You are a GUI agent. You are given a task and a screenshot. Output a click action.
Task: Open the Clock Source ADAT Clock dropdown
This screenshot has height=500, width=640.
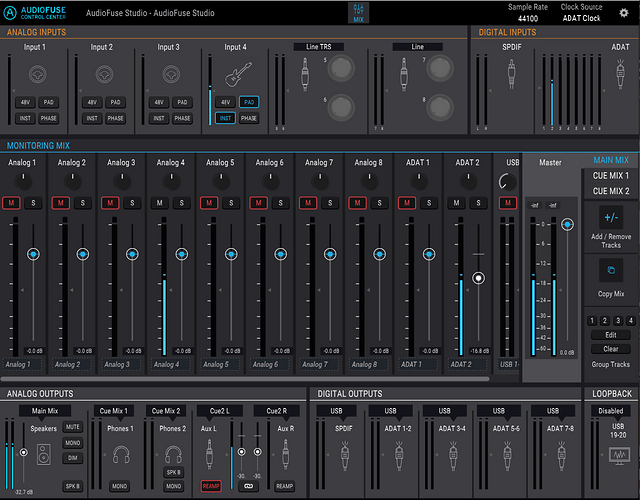click(x=581, y=18)
